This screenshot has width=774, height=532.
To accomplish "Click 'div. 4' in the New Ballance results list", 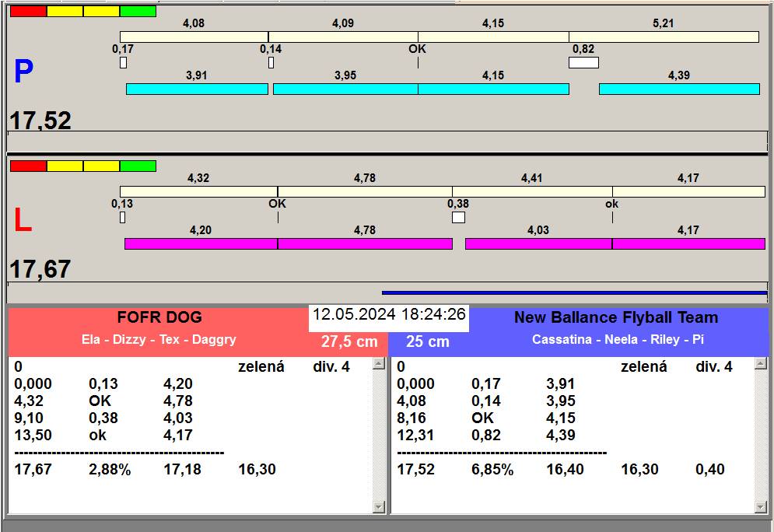I will pyautogui.click(x=714, y=366).
